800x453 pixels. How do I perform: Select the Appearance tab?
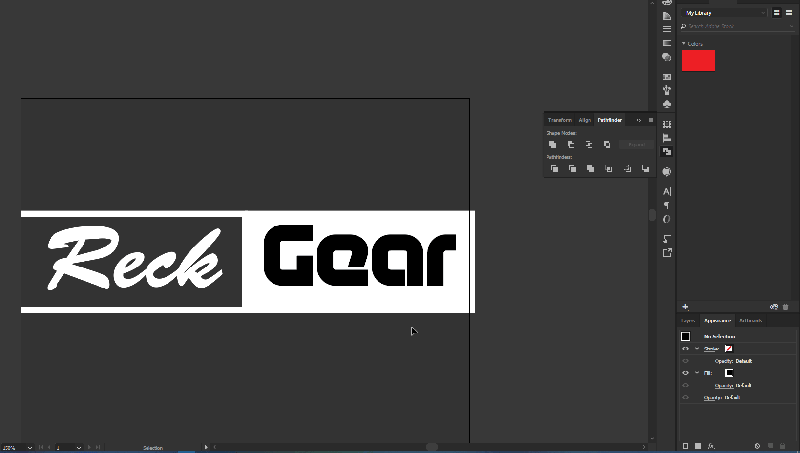(717, 321)
